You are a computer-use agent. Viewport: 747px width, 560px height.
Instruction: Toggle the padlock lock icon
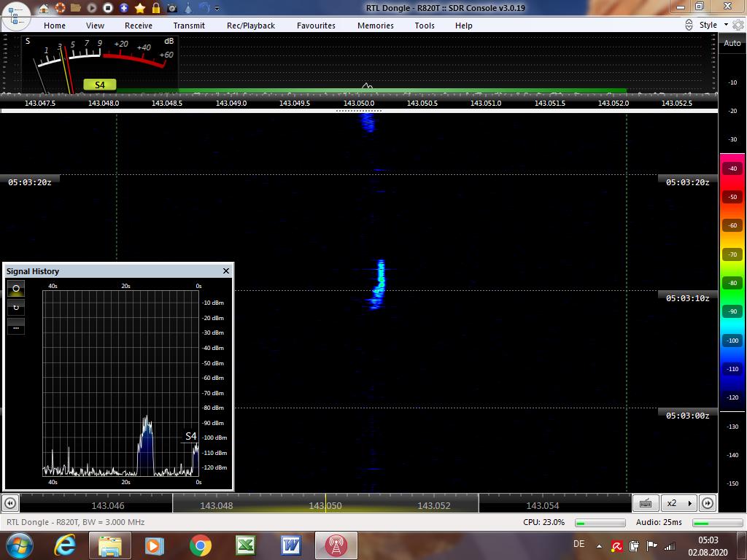pyautogui.click(x=156, y=8)
